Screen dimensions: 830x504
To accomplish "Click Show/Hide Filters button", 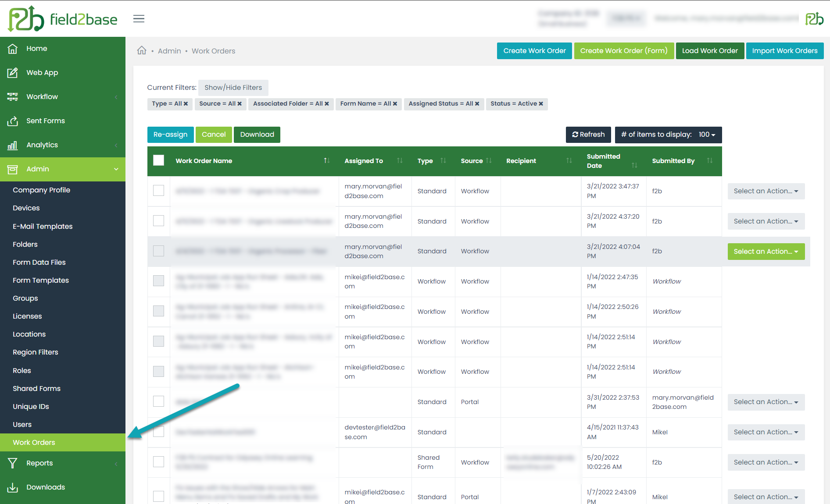I will pos(233,88).
